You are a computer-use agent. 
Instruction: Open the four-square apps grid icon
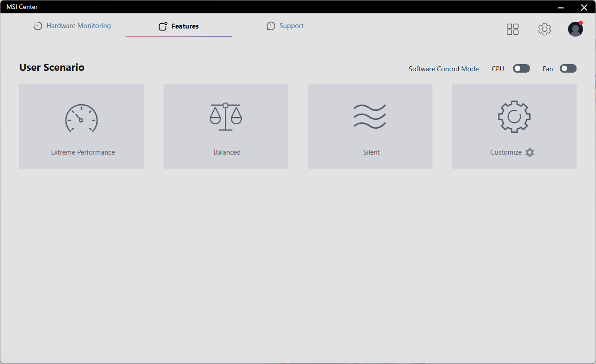[513, 29]
